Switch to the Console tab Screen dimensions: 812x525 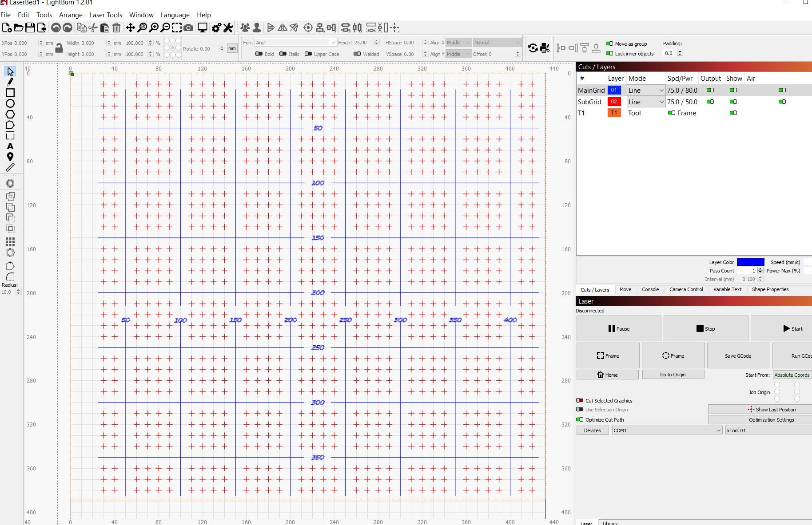point(650,289)
